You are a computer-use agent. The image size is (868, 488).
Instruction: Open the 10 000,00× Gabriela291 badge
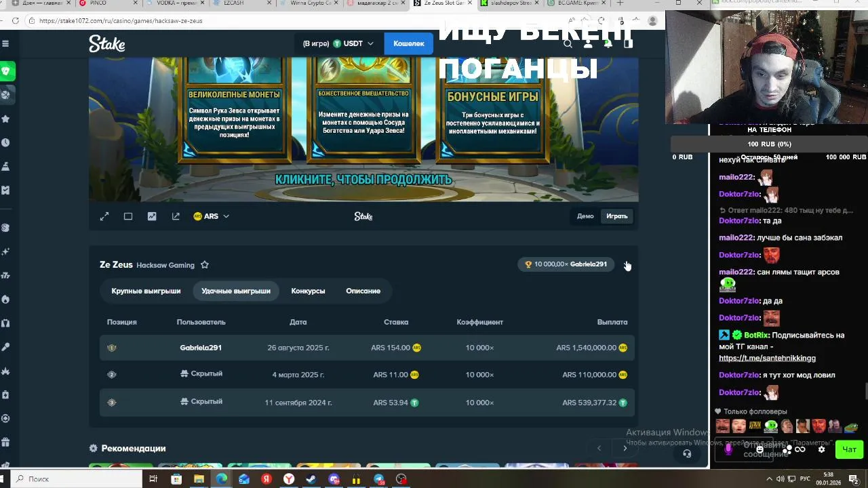point(566,264)
